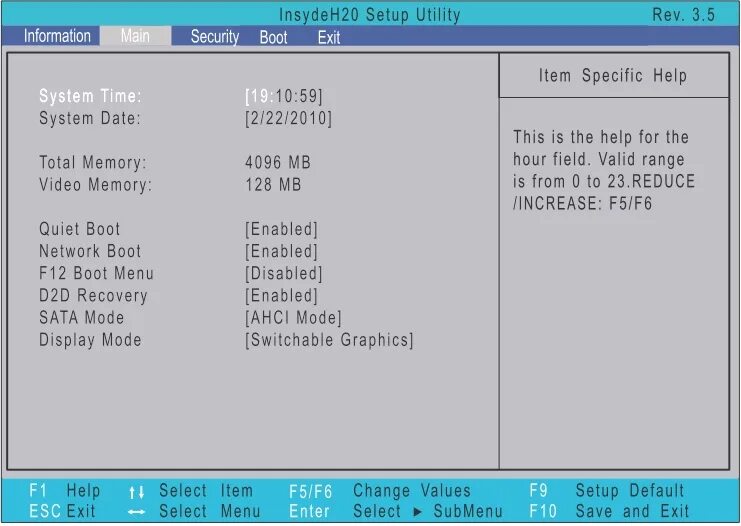741x526 pixels.
Task: Select the System Time value field
Action: pyautogui.click(x=284, y=96)
